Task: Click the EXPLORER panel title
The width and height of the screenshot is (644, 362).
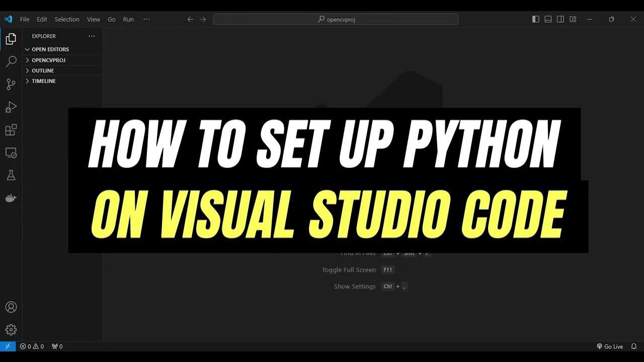Action: pos(44,36)
